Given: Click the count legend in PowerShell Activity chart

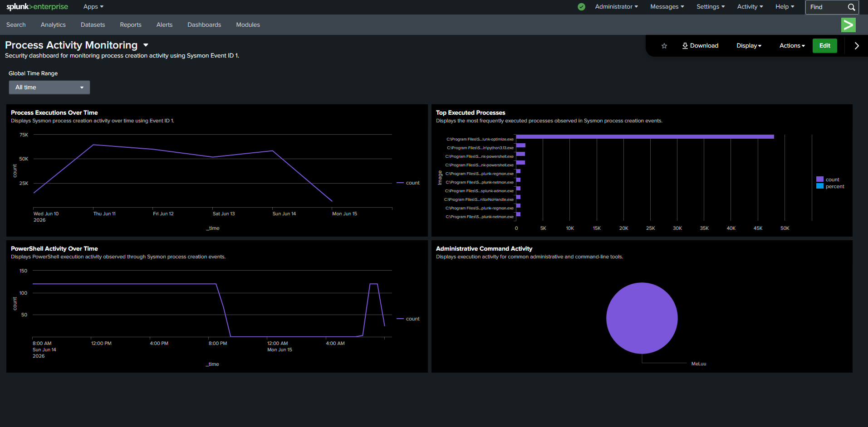Looking at the screenshot, I should tap(408, 319).
